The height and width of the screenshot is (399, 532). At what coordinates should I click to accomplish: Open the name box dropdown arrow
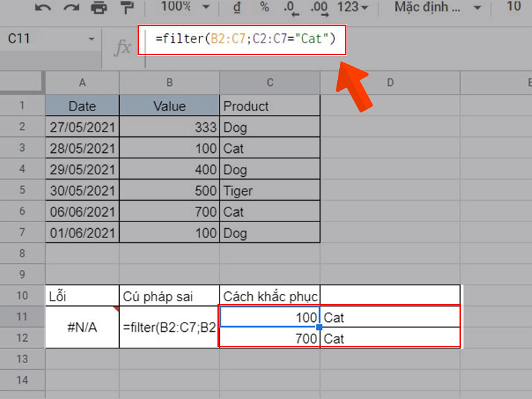click(91, 39)
